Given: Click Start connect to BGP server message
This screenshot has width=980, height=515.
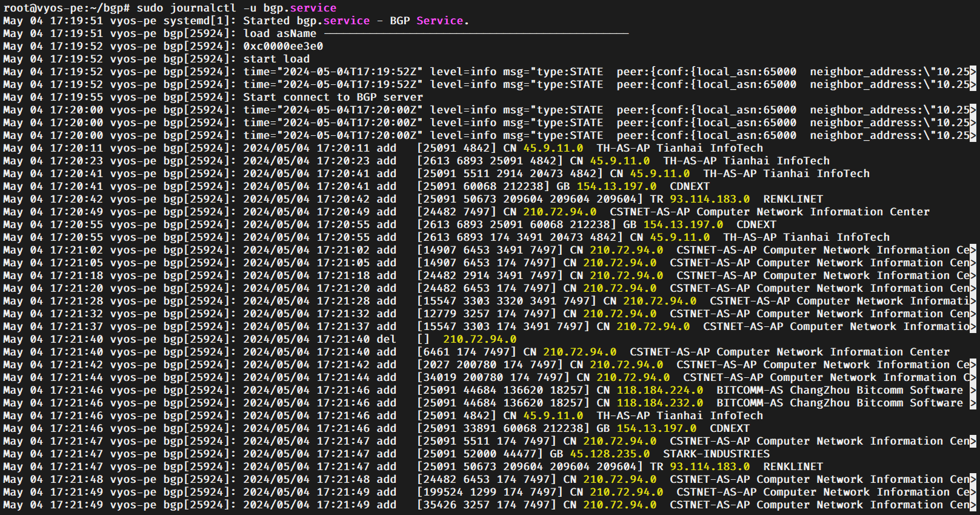Looking at the screenshot, I should pos(333,97).
